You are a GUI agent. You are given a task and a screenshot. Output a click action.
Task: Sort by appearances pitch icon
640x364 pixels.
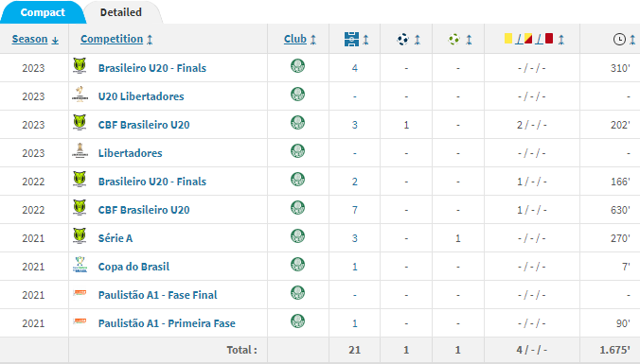tap(351, 39)
